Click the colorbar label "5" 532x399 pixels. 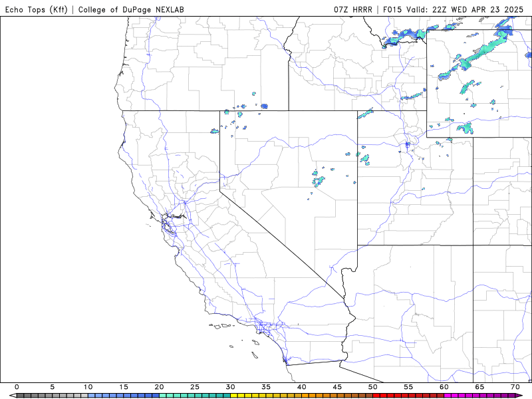[53, 387]
